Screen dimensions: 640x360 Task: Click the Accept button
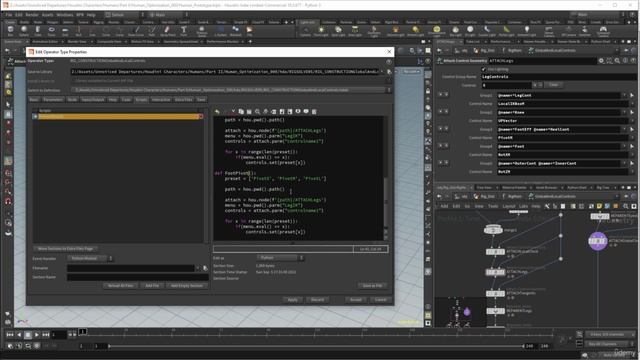(356, 300)
